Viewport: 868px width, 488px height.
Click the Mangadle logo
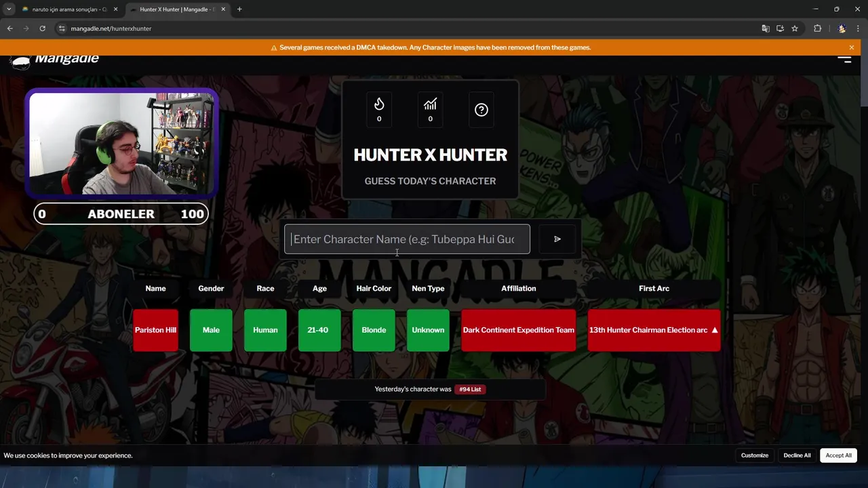click(56, 60)
